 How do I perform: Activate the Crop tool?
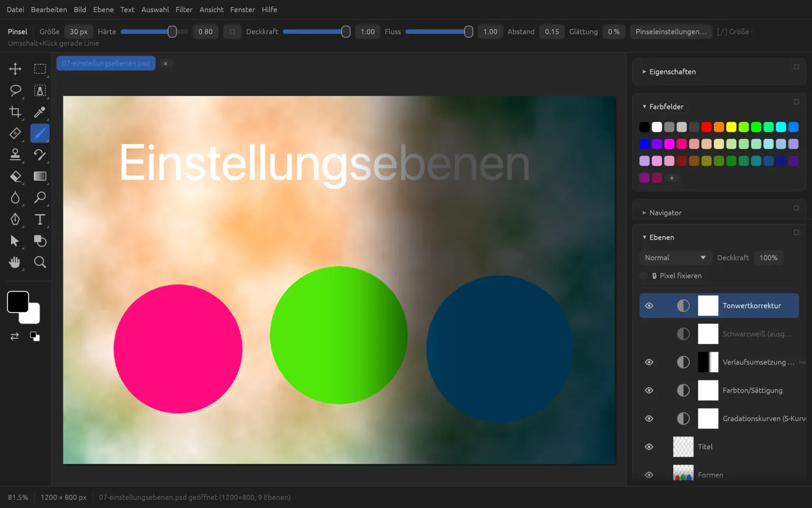pyautogui.click(x=15, y=112)
